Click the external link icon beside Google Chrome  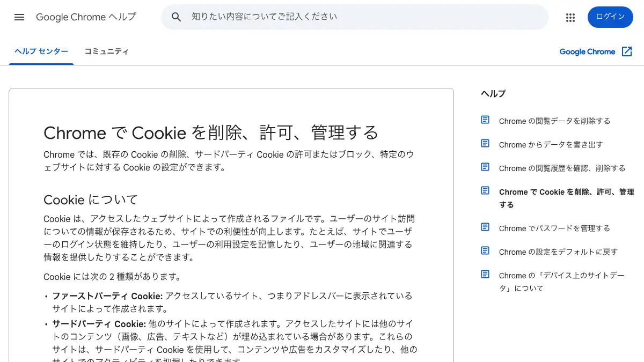tap(627, 51)
